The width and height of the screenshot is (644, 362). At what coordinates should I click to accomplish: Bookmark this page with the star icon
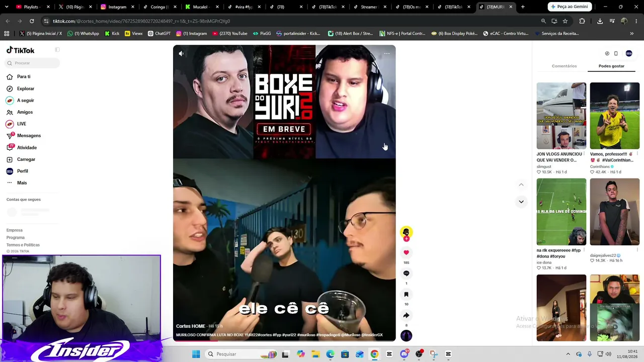coord(565,21)
